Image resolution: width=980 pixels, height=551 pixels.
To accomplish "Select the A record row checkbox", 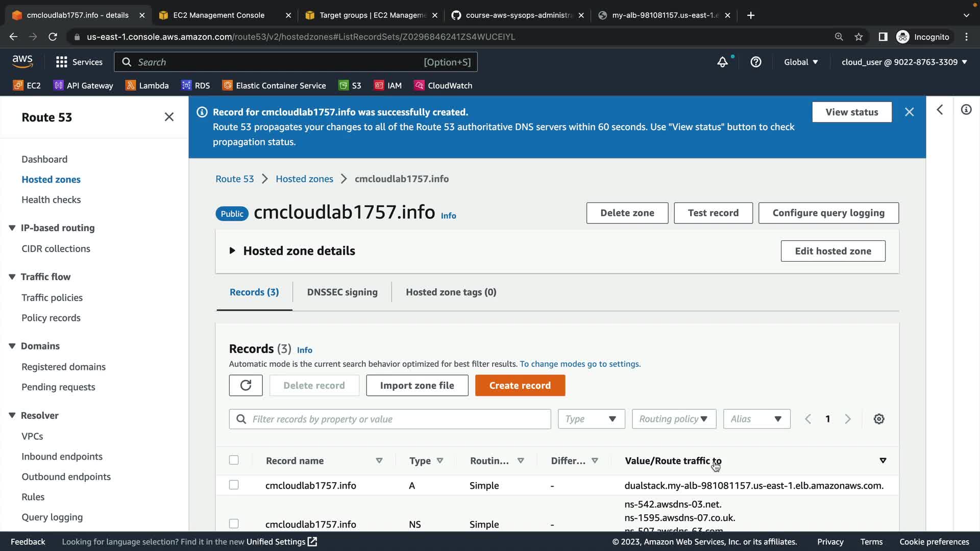I will coord(234,485).
